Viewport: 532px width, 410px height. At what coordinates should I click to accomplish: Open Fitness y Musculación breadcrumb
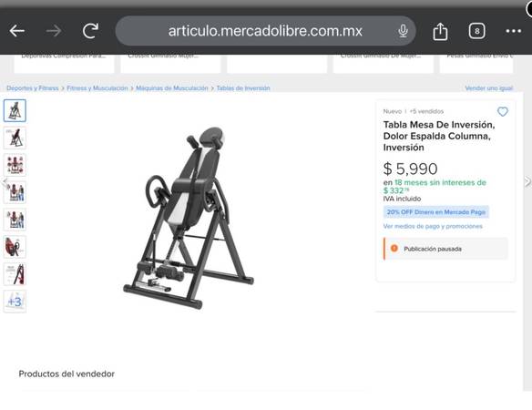[97, 88]
